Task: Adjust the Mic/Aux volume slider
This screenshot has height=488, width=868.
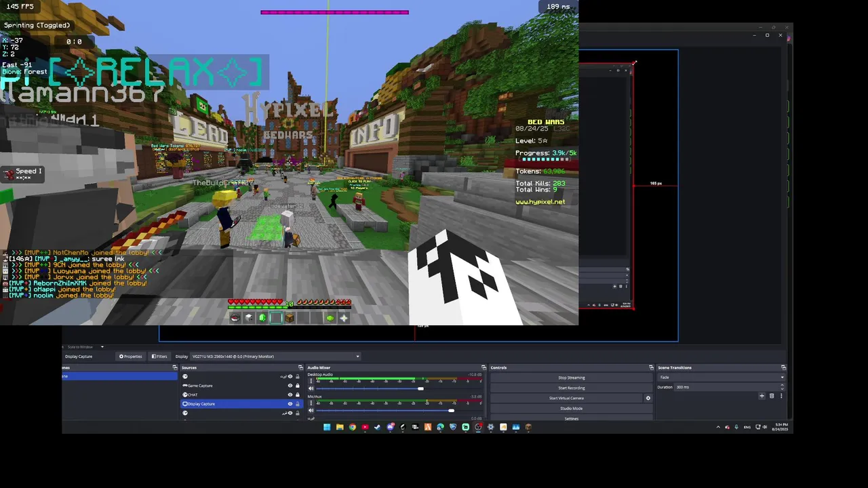Action: pyautogui.click(x=451, y=411)
